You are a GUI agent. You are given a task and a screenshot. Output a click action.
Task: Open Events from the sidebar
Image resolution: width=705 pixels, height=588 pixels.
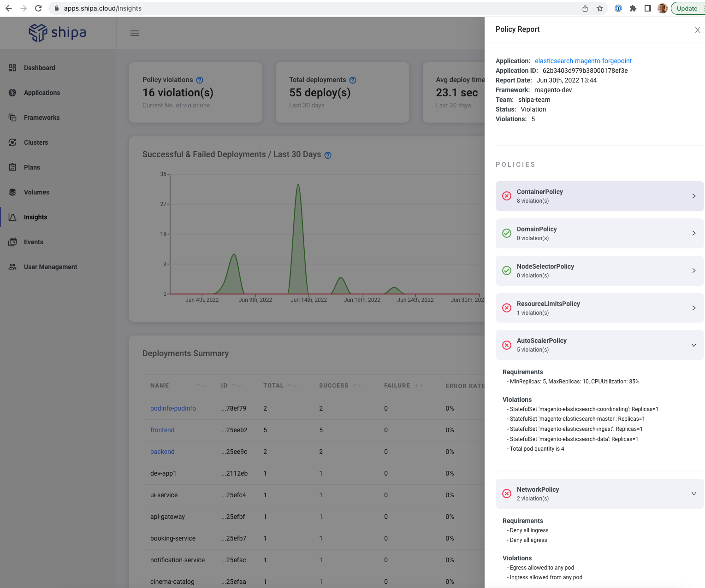(34, 242)
